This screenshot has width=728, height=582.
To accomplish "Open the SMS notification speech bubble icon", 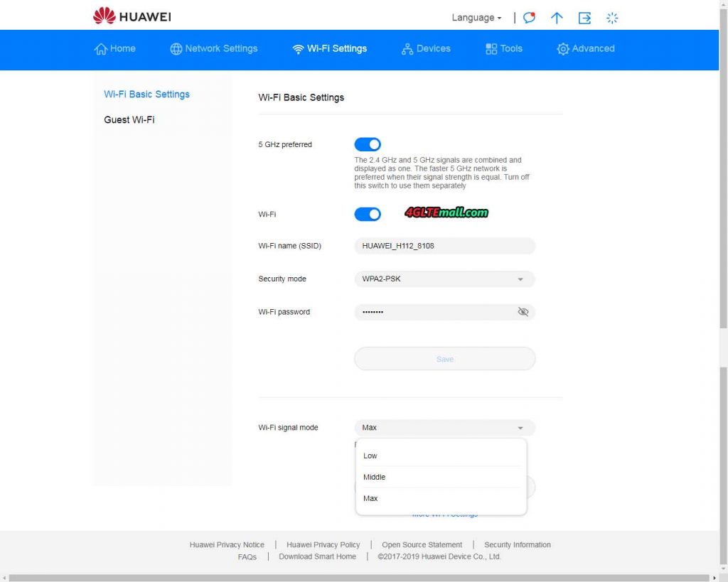I will tap(528, 18).
